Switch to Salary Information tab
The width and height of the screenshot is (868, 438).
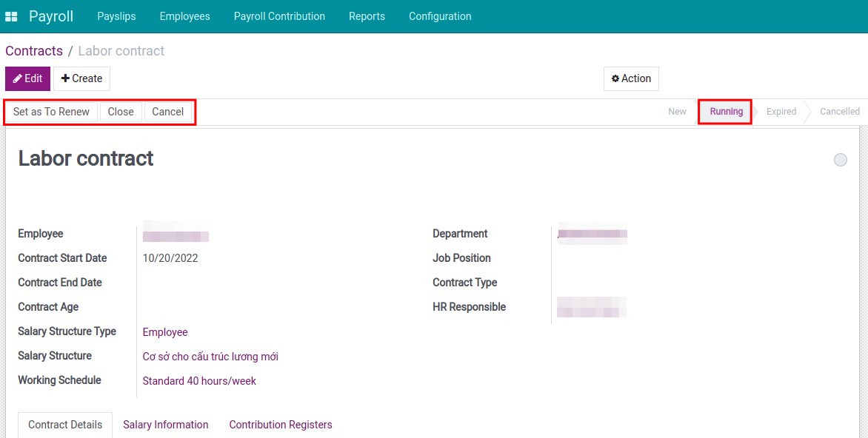tap(166, 425)
